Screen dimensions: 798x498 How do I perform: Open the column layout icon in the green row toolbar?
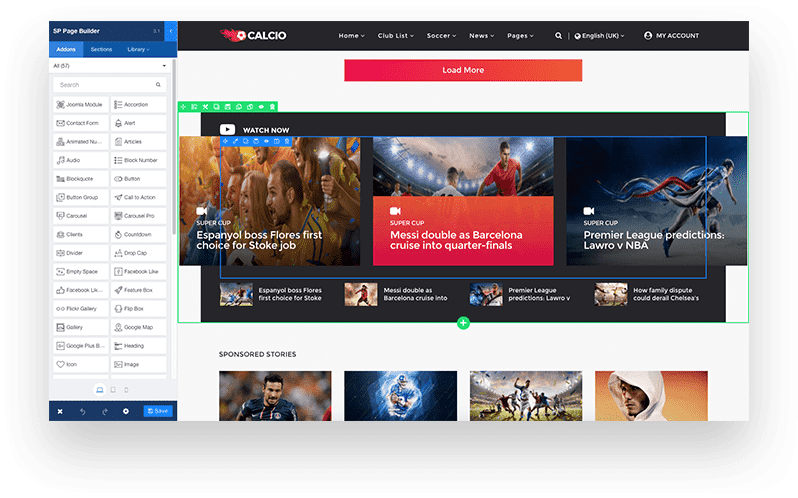point(194,107)
